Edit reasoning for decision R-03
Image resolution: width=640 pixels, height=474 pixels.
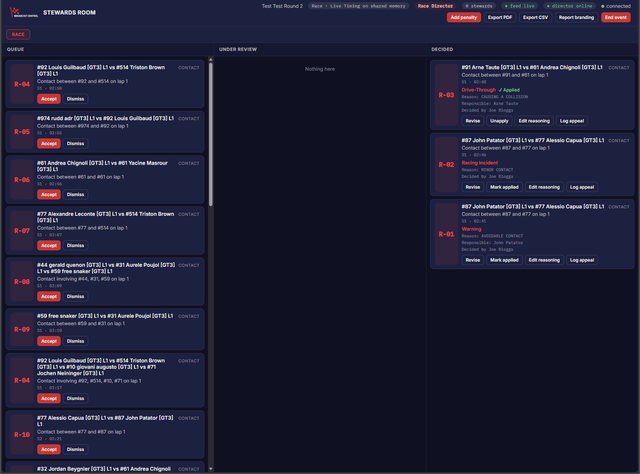pyautogui.click(x=534, y=121)
